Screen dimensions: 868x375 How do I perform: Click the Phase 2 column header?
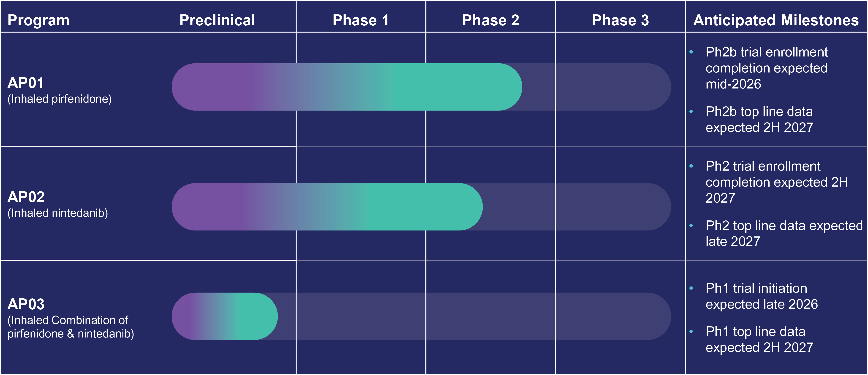pyautogui.click(x=491, y=20)
